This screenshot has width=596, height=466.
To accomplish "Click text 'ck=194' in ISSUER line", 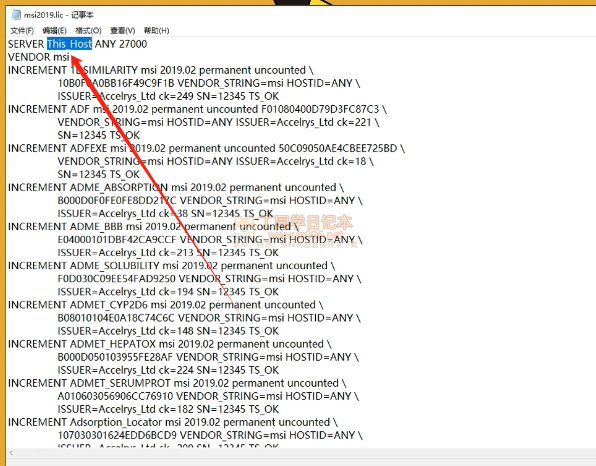I will point(176,292).
